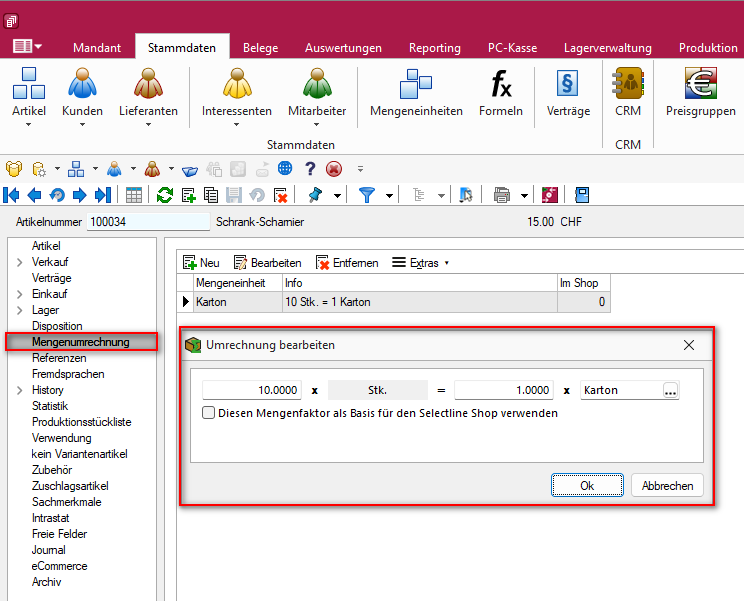Viewport: 744px width, 601px height.
Task: Click the blue book icon in toolbar
Action: pos(582,195)
